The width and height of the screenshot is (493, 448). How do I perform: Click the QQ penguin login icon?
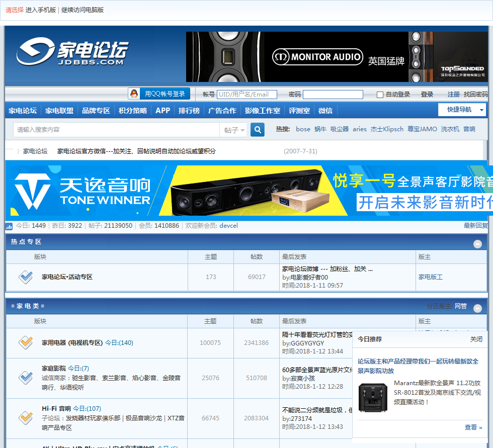coord(134,94)
